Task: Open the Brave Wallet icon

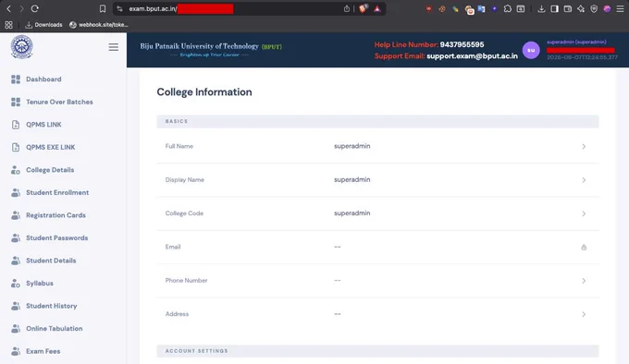Action: [568, 8]
